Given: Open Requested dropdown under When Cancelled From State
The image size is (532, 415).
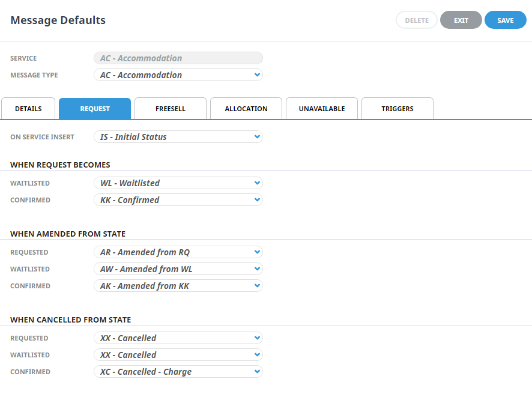Looking at the screenshot, I should [x=178, y=338].
